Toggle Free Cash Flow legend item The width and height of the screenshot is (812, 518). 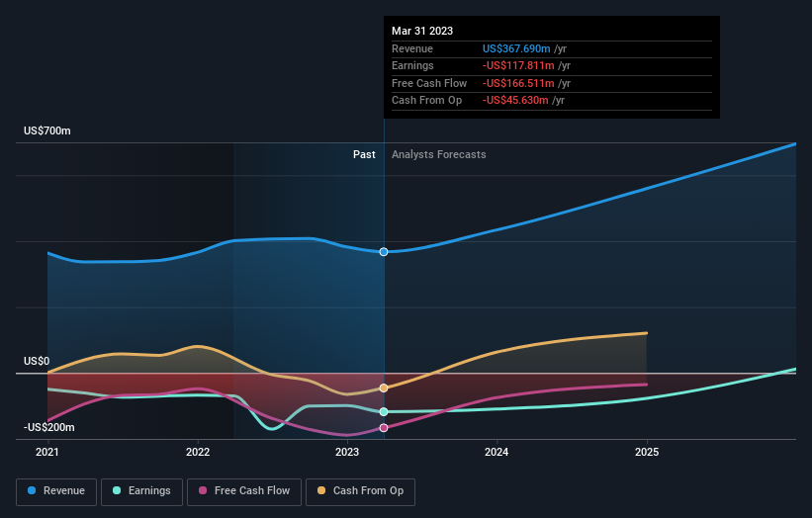coord(244,490)
